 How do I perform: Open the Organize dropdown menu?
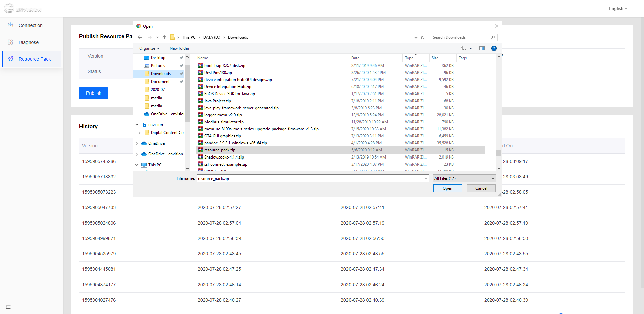(x=149, y=48)
